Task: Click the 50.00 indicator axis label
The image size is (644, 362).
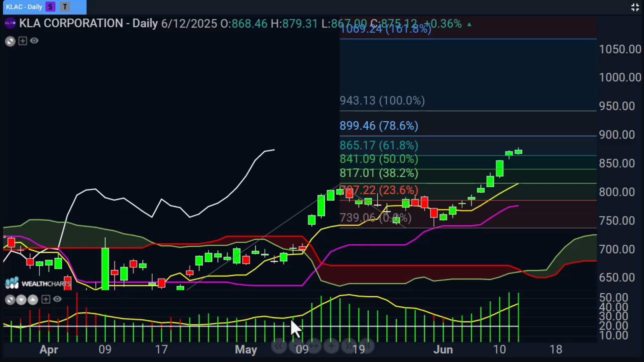Action: [613, 297]
